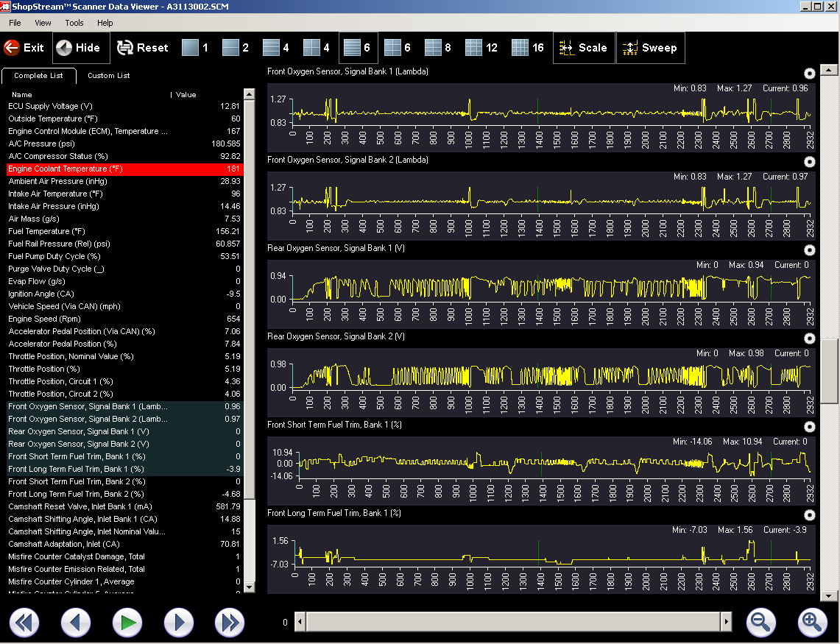This screenshot has width=840, height=644.
Task: Select Engine Coolant Temperature parameter row
Action: pyautogui.click(x=125, y=169)
